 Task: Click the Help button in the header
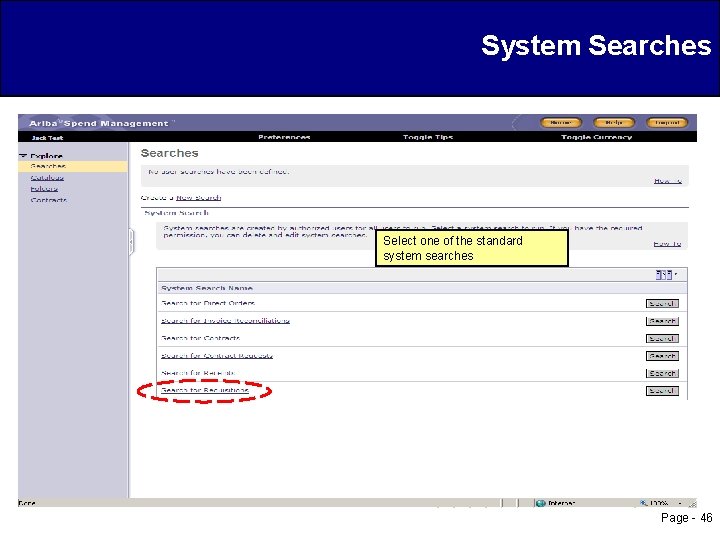pyautogui.click(x=613, y=123)
